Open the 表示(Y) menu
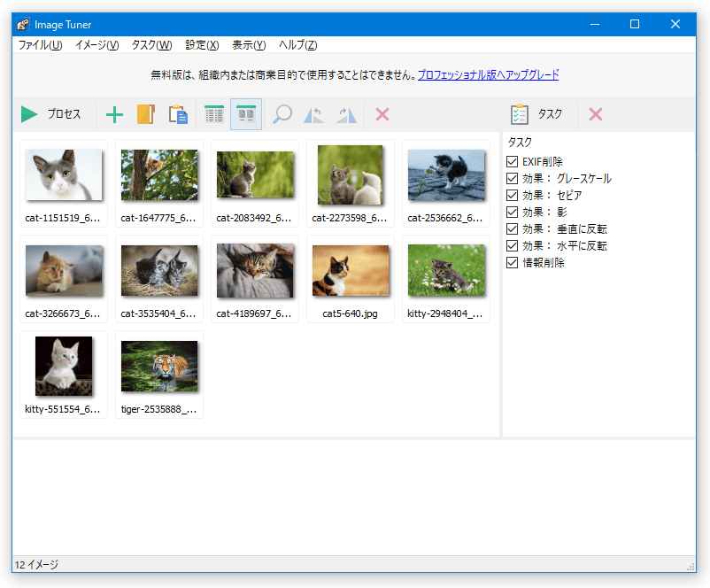710x588 pixels. (249, 45)
